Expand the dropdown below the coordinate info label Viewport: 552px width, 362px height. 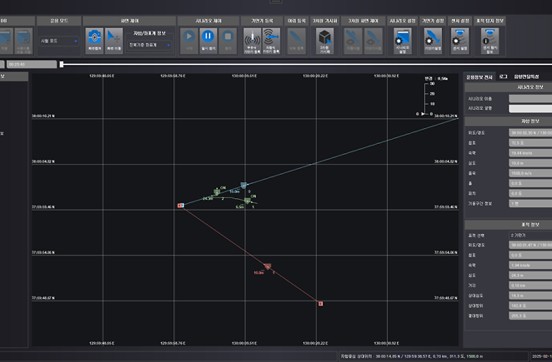click(x=150, y=45)
